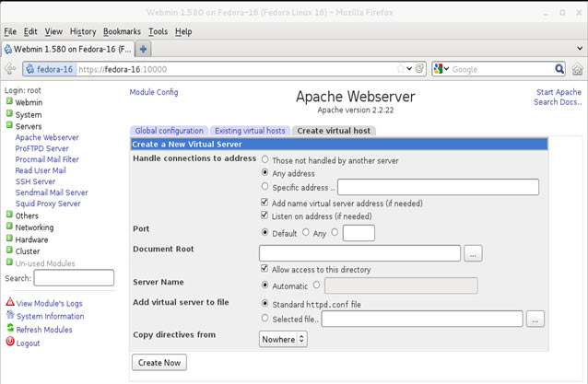This screenshot has width=588, height=384.
Task: Open the Sendmail Mail Server link
Action: [52, 192]
